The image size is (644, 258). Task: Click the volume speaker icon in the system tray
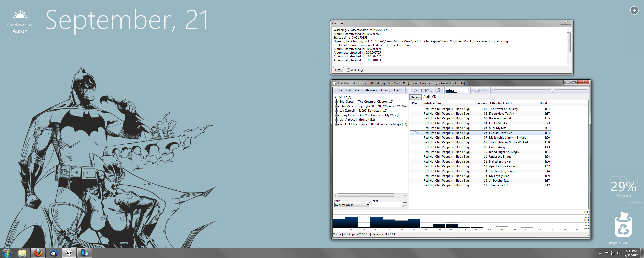click(x=619, y=253)
